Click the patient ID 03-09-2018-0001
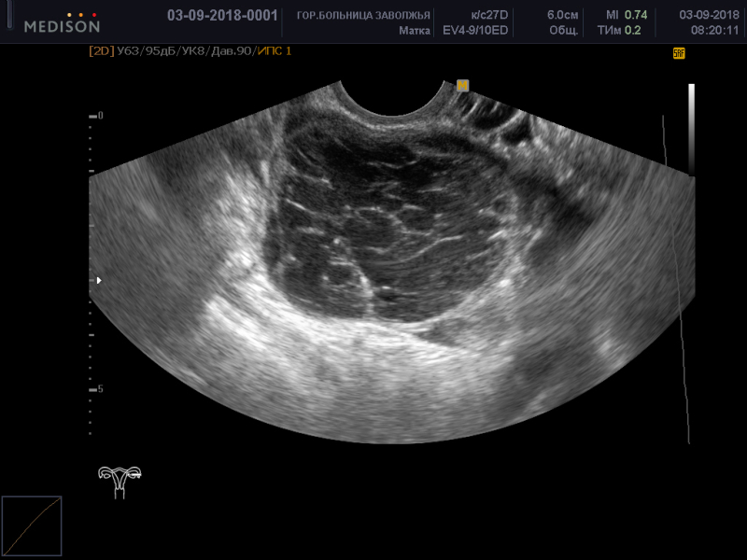747x560 pixels. (x=222, y=16)
